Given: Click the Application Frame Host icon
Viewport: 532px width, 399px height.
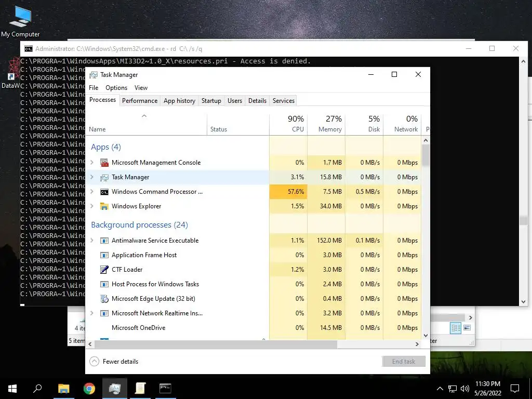Looking at the screenshot, I should [x=104, y=255].
